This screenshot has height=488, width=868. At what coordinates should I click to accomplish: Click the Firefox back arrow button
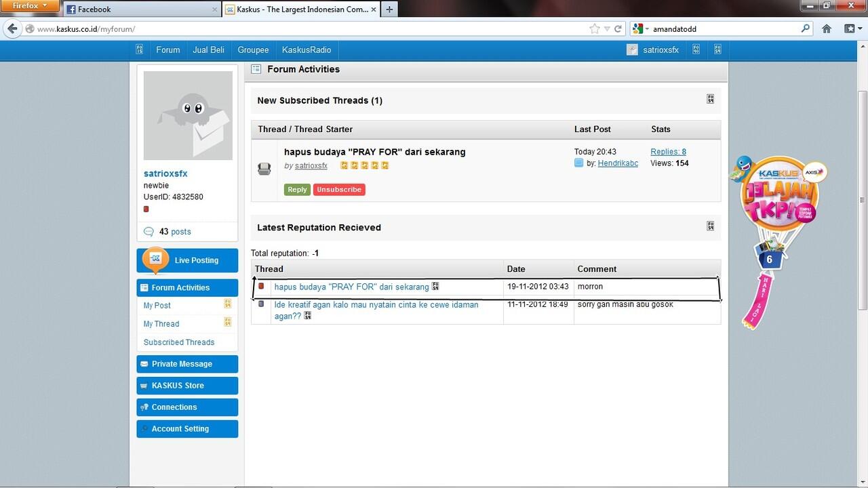tap(12, 28)
